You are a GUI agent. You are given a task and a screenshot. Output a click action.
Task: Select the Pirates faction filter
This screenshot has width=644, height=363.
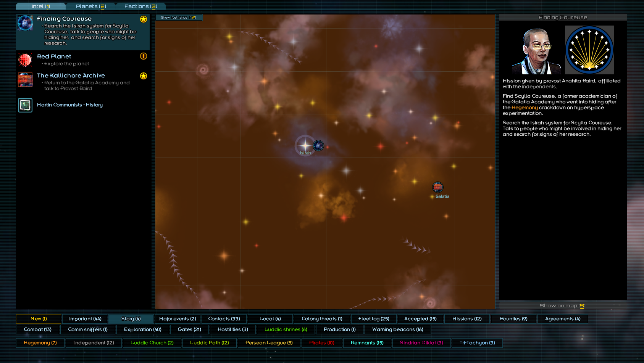point(322,343)
